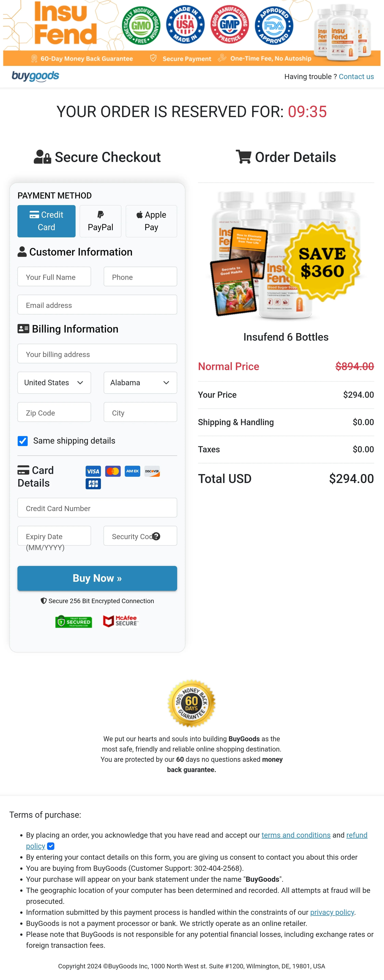Open the United States country dropdown

click(54, 382)
